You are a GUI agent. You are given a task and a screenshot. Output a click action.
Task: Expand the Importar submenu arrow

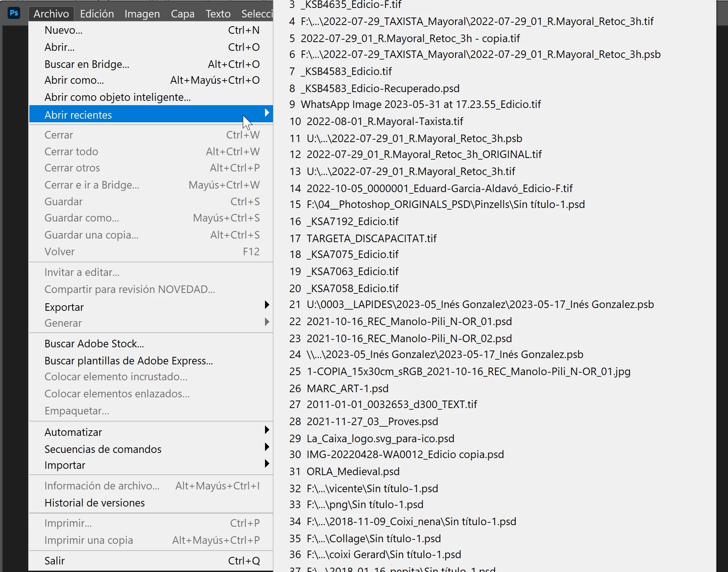point(267,463)
